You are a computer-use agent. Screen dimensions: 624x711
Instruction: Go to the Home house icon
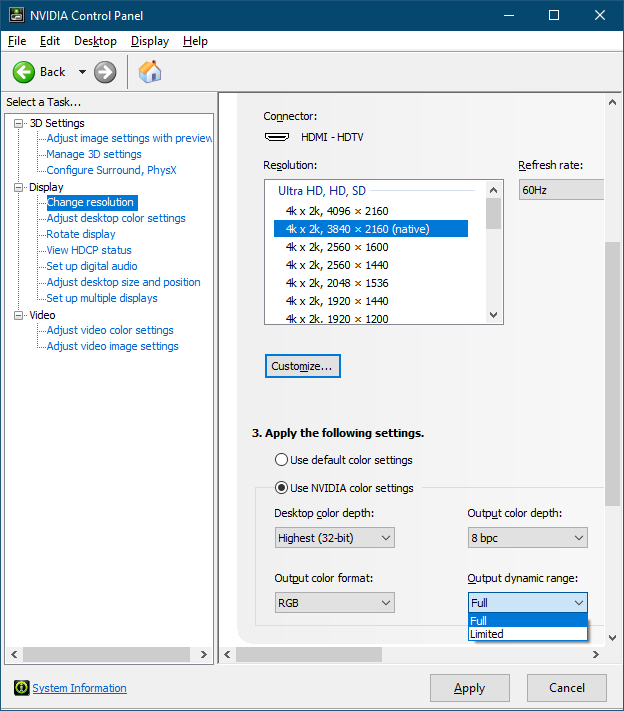click(x=150, y=72)
